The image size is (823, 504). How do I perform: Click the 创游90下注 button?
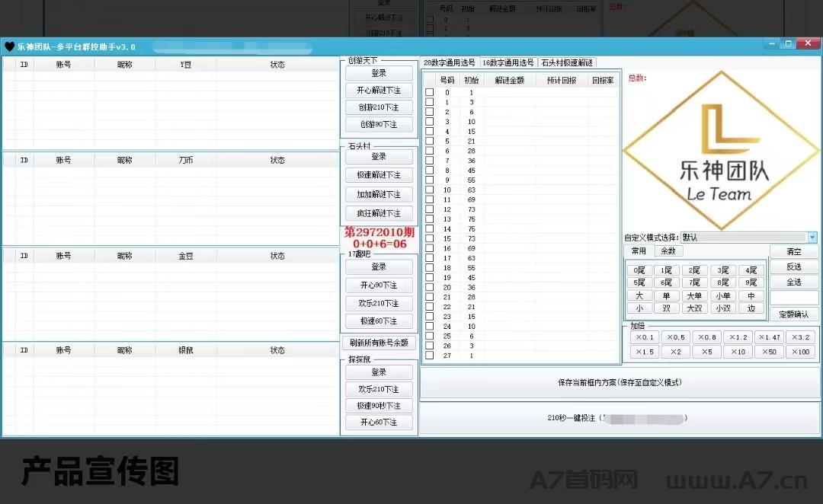[379, 124]
